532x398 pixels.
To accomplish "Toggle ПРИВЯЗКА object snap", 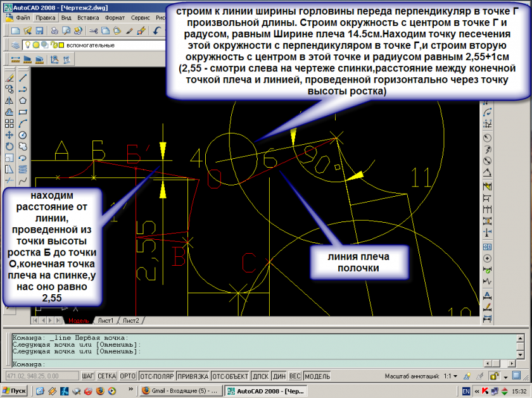I will (x=193, y=376).
